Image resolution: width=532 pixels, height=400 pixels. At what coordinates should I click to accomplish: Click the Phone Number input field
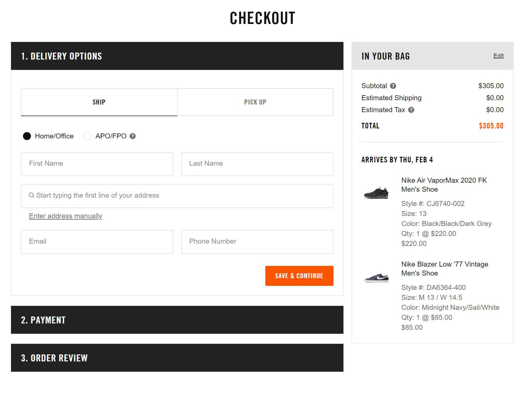pos(257,242)
